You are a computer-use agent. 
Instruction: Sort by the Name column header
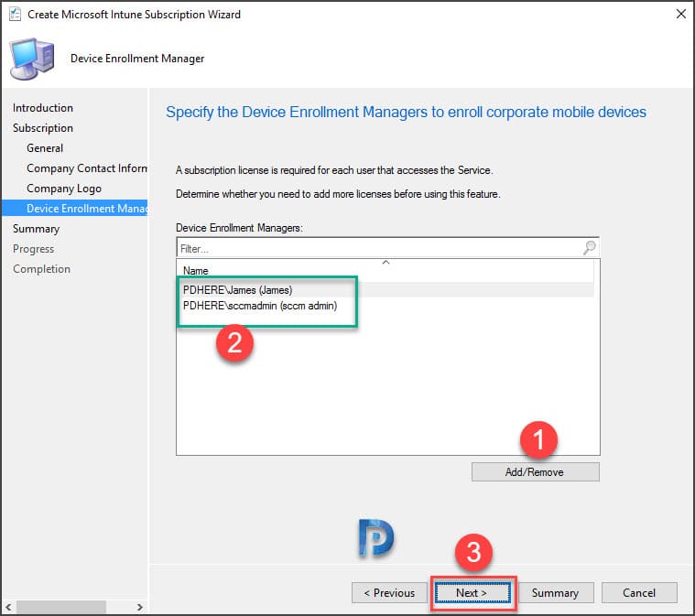pyautogui.click(x=385, y=270)
